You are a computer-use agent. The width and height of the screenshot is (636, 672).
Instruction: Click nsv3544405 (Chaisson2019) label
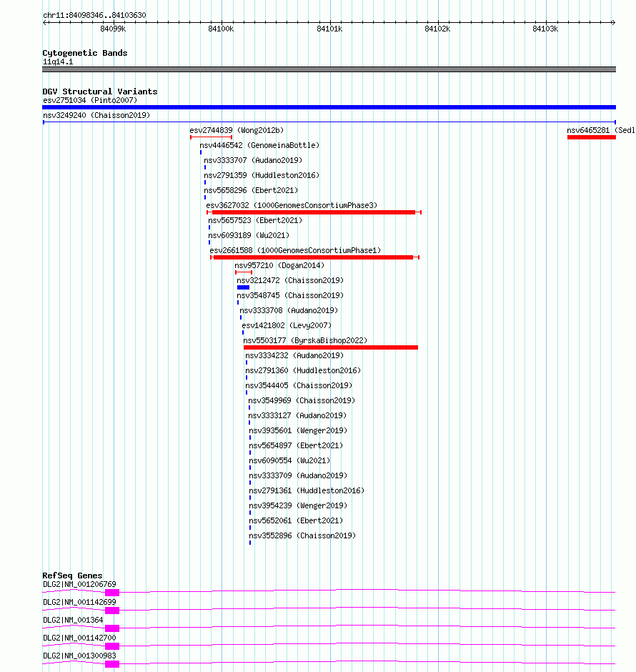pyautogui.click(x=299, y=385)
